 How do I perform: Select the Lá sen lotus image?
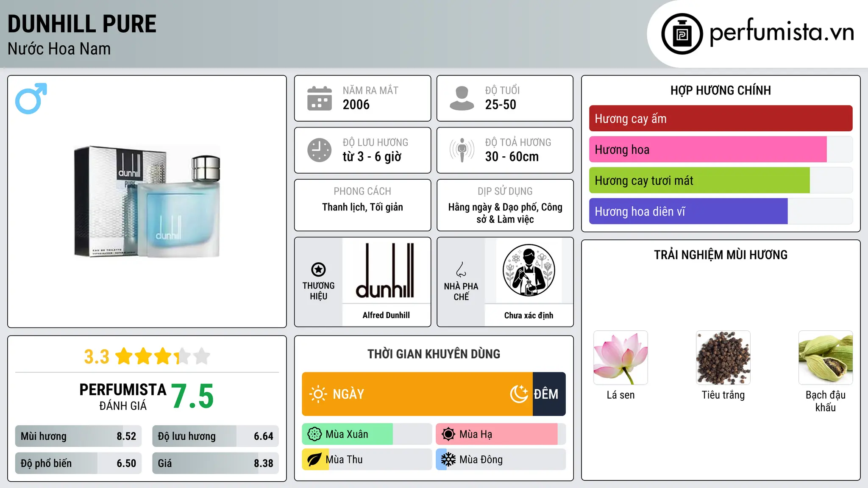tap(620, 358)
